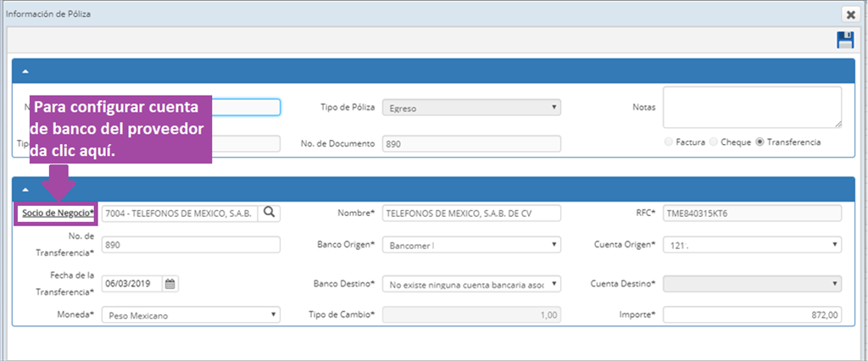
Task: Open the Moneda Peso Mexicano dropdown
Action: tap(191, 315)
